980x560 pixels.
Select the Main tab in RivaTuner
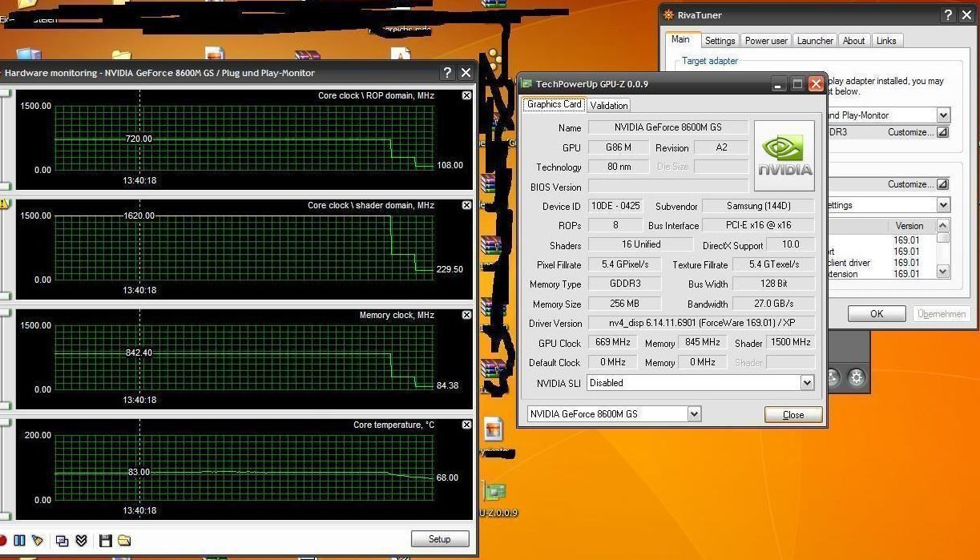680,39
